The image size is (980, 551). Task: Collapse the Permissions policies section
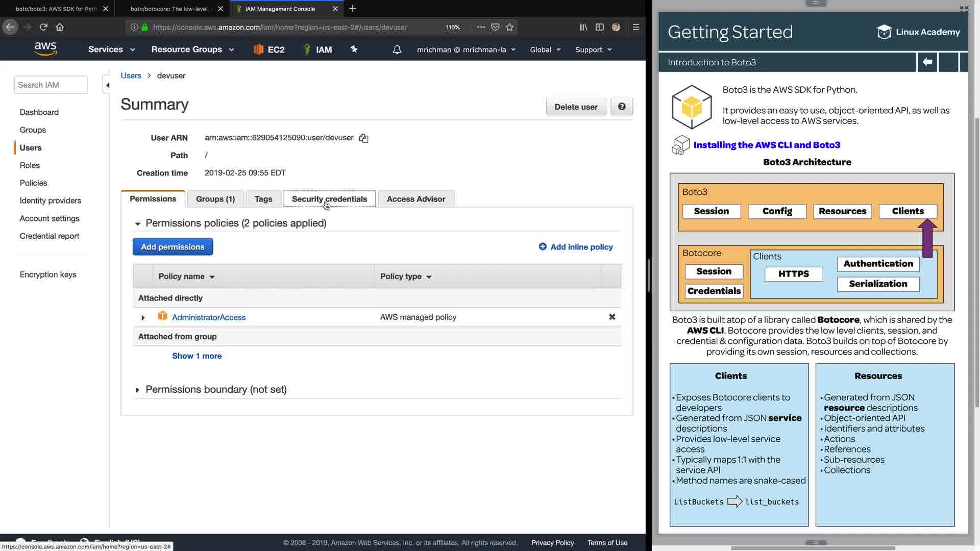(x=137, y=223)
